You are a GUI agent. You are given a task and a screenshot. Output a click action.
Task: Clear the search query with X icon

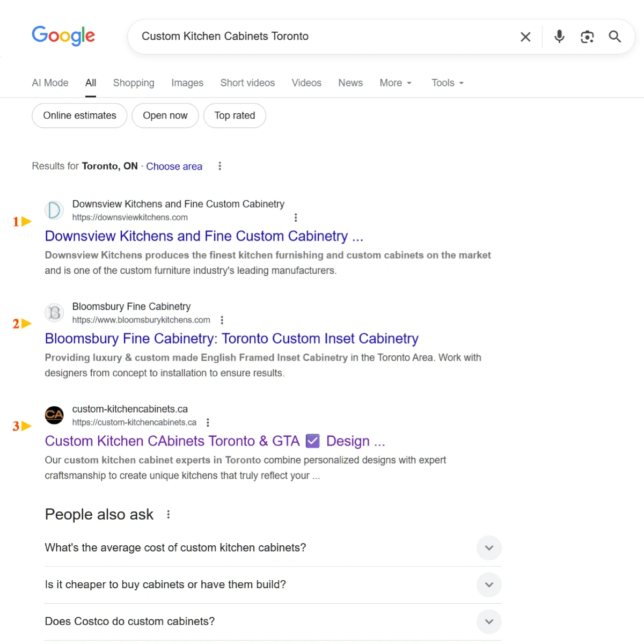525,36
